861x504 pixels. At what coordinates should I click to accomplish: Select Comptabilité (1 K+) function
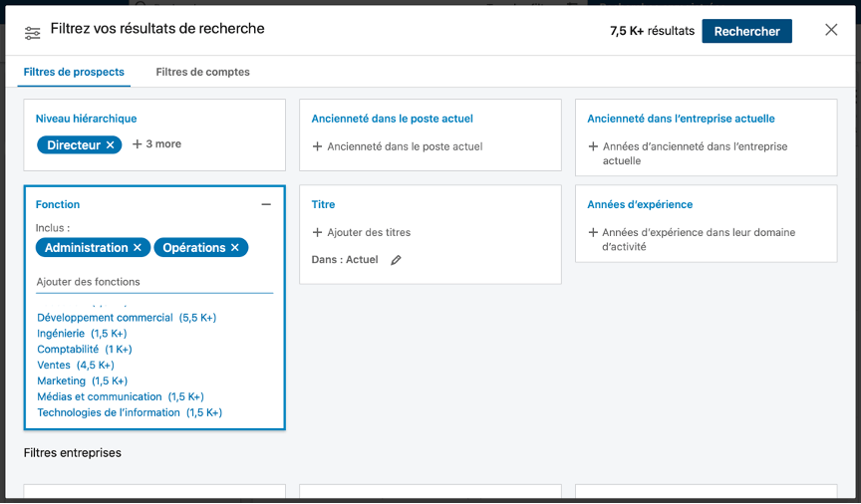(x=85, y=350)
